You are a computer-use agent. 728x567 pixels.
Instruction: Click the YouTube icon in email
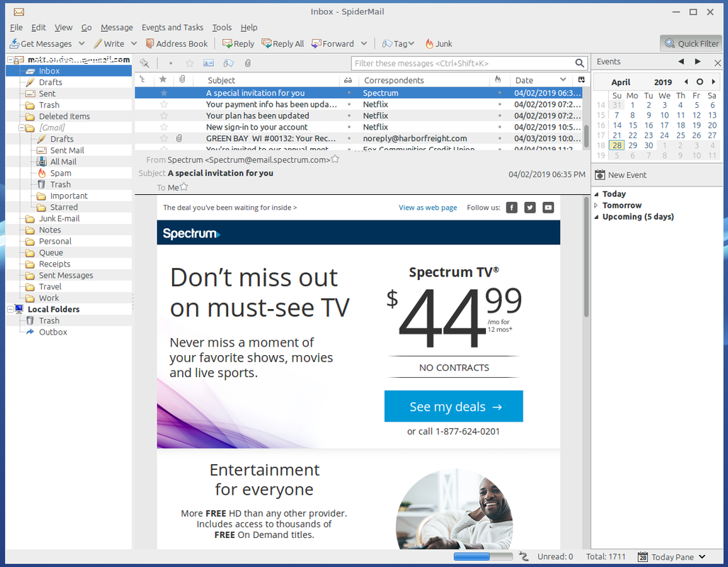pos(548,208)
